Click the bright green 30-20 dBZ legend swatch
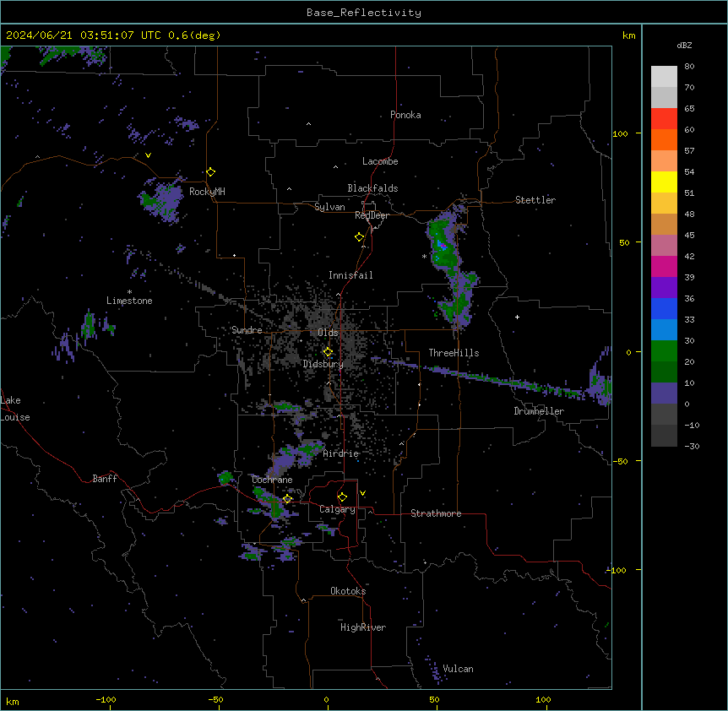This screenshot has width=728, height=711. point(664,351)
